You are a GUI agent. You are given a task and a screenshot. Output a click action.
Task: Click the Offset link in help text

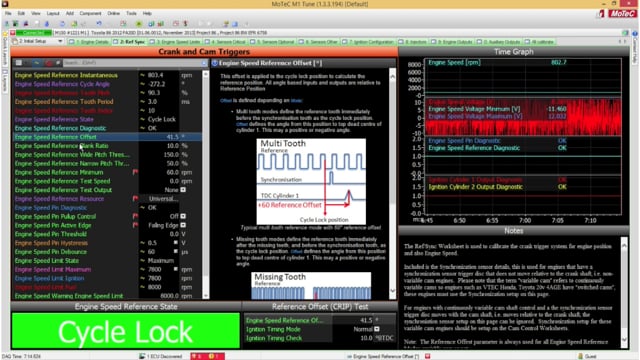click(x=226, y=100)
